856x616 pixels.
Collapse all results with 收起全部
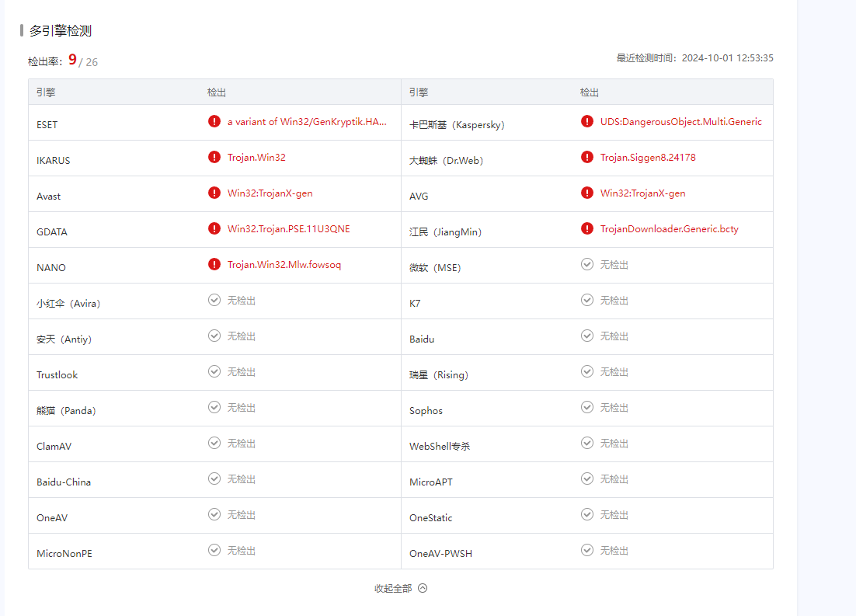[393, 589]
